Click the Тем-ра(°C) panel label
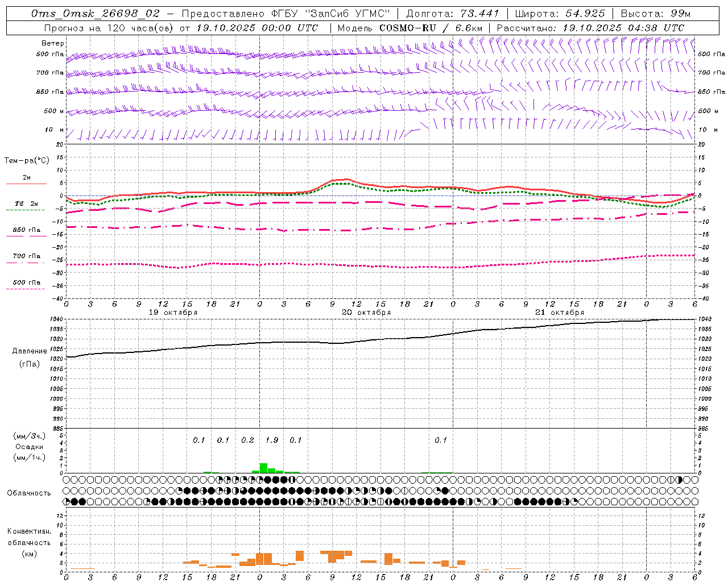This screenshot has width=728, height=582. 27,161
